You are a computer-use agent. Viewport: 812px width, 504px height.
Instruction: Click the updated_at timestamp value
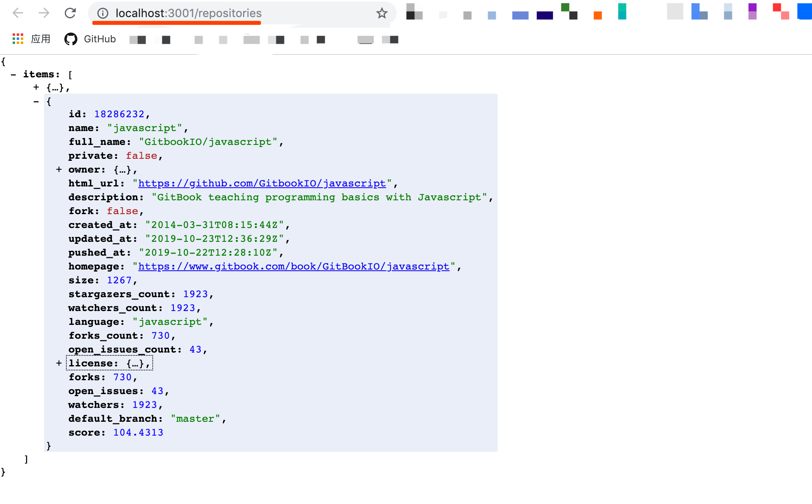(x=215, y=239)
